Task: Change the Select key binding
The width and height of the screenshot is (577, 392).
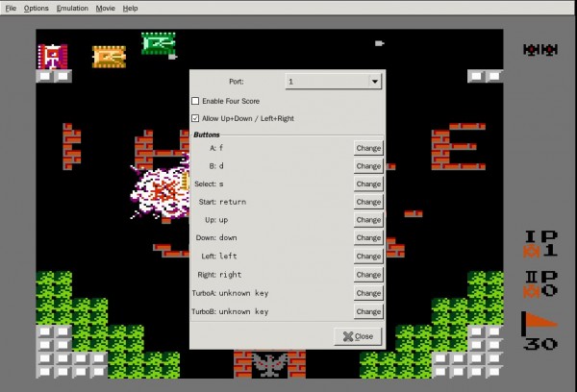Action: pyautogui.click(x=368, y=184)
